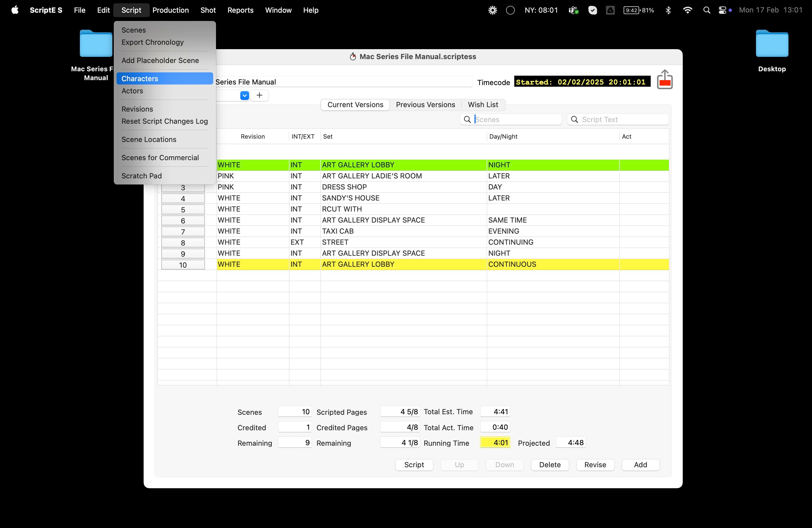Click the plus icon beside the dropdown
This screenshot has width=812, height=528.
259,96
